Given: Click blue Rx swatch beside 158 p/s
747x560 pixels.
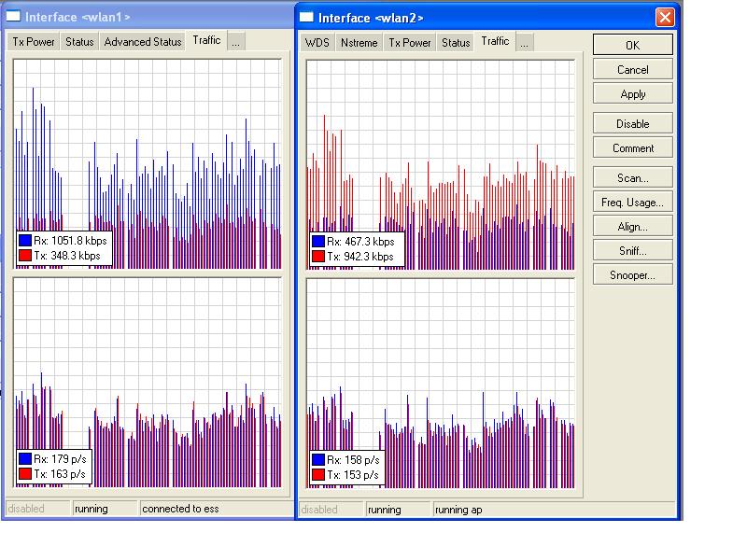Looking at the screenshot, I should coord(318,460).
